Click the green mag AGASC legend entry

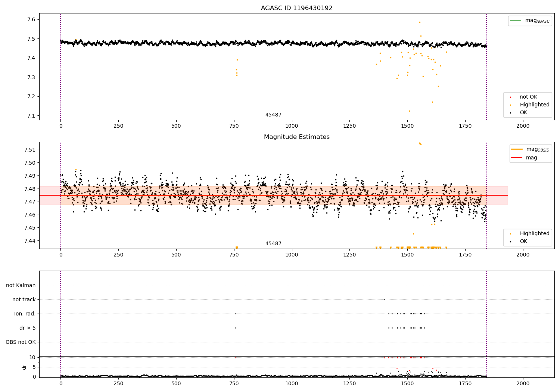click(x=530, y=21)
